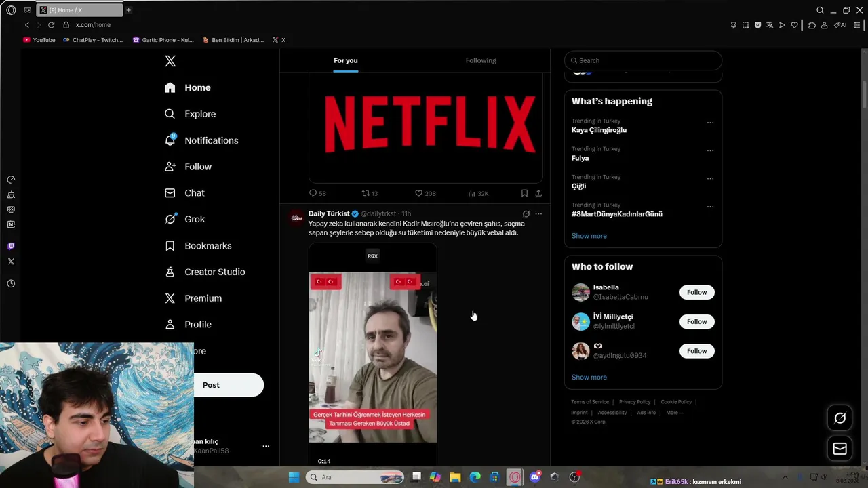This screenshot has width=868, height=488.
Task: Show more trends under What's happening
Action: [x=589, y=236]
